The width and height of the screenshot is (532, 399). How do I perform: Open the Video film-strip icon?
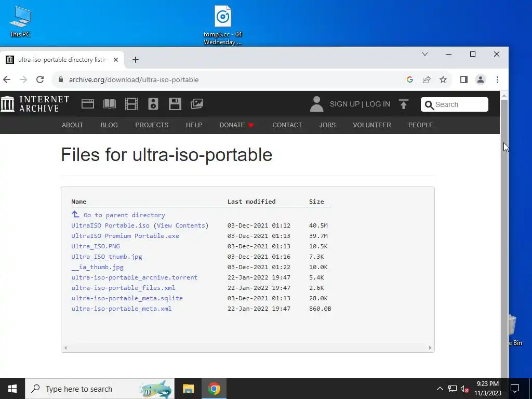point(131,104)
